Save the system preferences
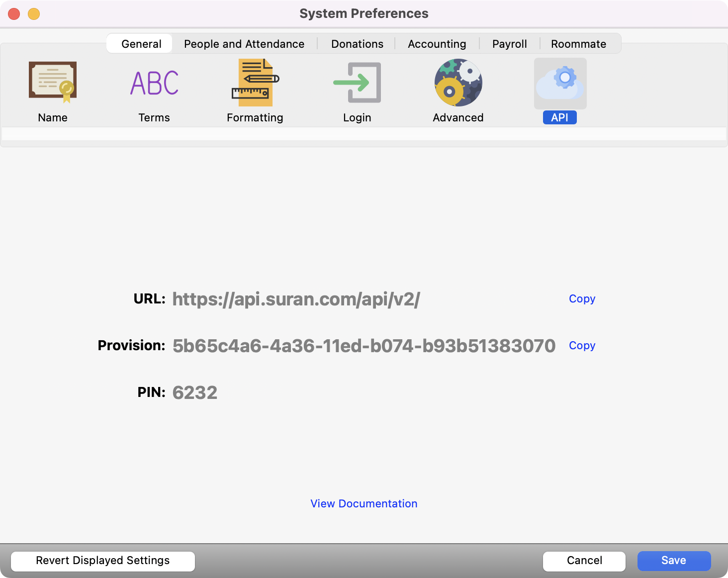Image resolution: width=728 pixels, height=578 pixels. (674, 561)
